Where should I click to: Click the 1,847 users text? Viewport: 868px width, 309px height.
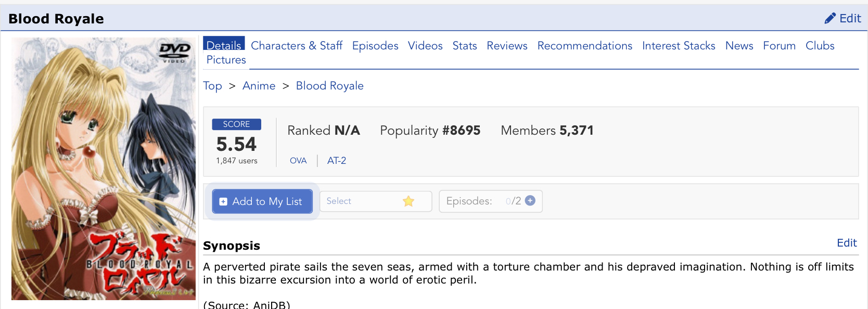click(x=237, y=161)
